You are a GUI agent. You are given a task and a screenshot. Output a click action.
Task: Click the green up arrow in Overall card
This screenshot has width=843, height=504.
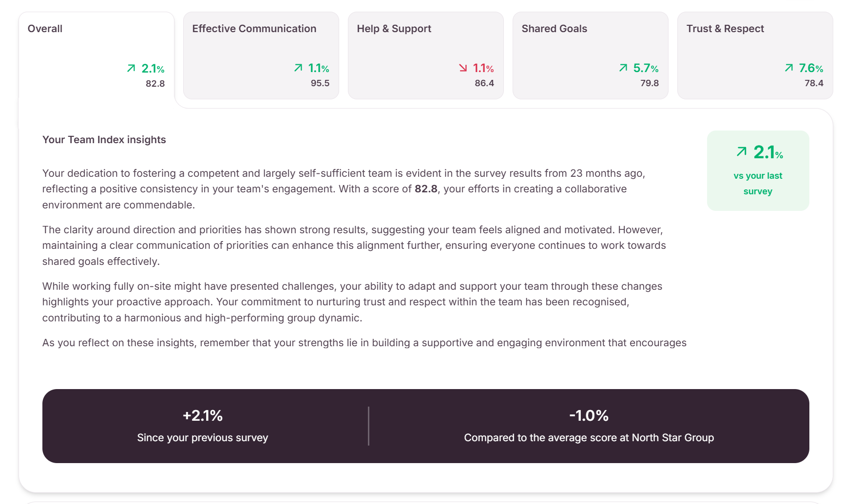131,68
